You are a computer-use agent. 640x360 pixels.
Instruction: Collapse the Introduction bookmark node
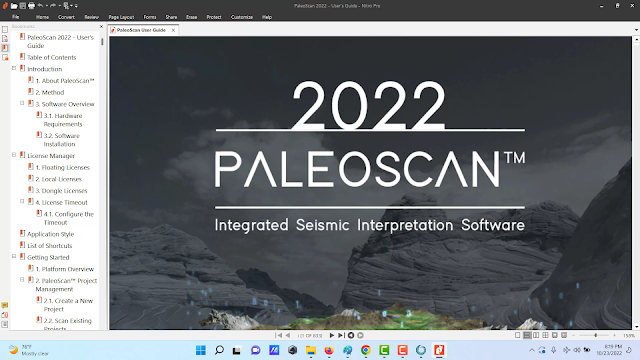click(14, 68)
